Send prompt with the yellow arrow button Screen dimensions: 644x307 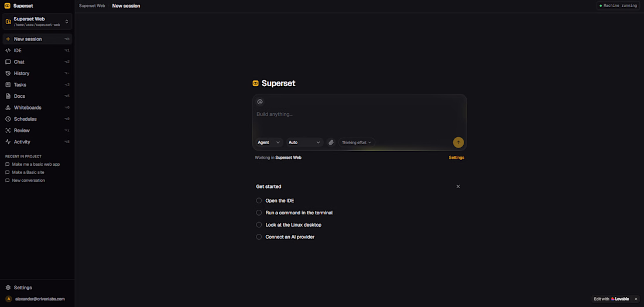(458, 142)
